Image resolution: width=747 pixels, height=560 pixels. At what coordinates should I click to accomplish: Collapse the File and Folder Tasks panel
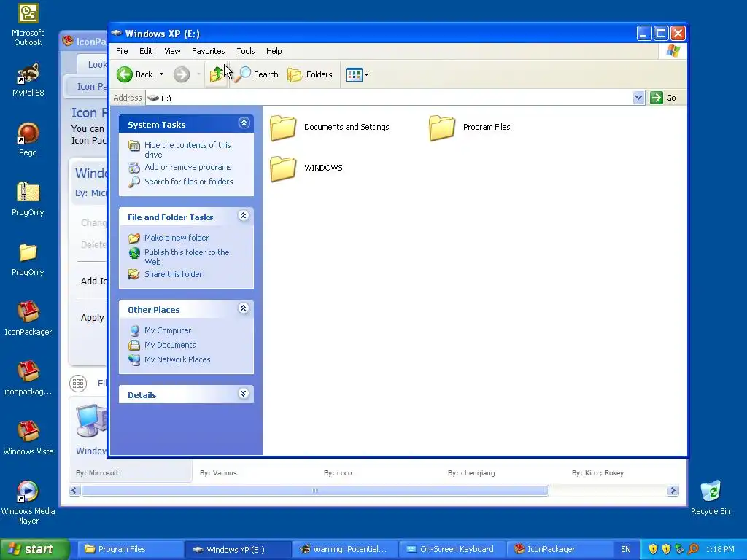click(244, 216)
